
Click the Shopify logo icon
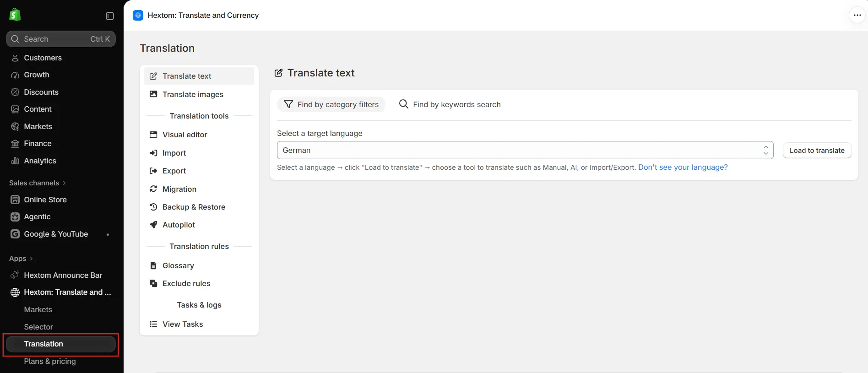(x=15, y=15)
